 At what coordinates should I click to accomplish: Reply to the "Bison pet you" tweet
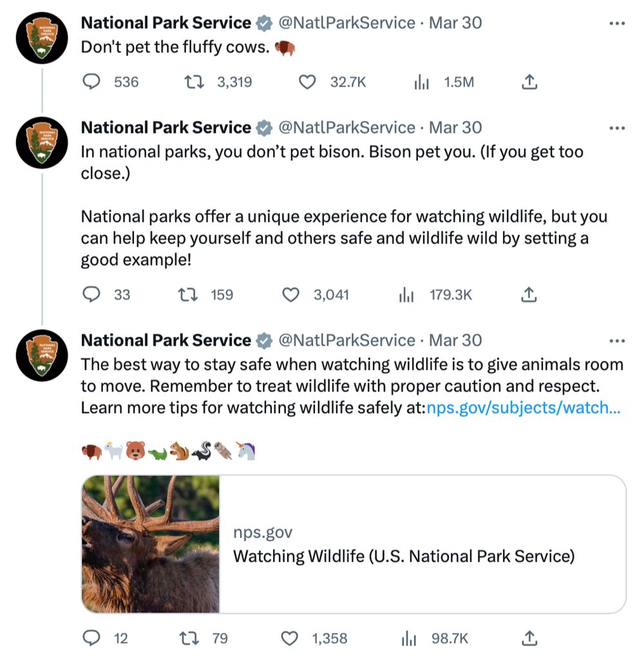93,294
